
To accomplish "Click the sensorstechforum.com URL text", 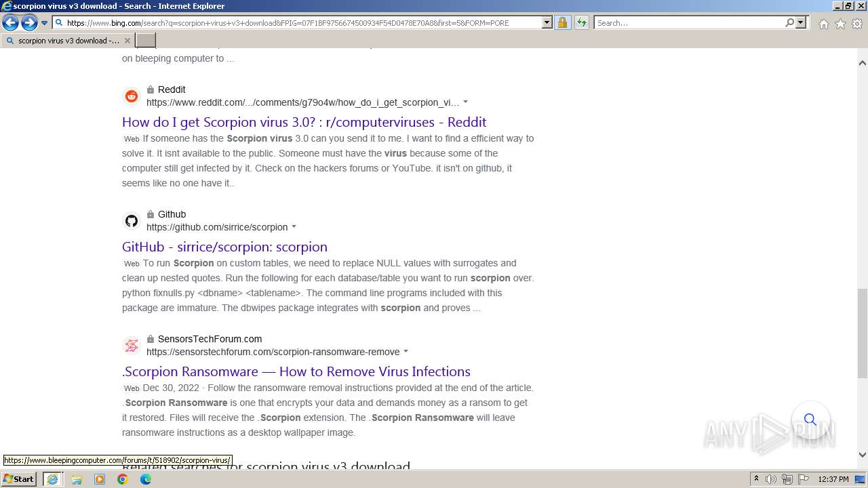I will tap(273, 352).
